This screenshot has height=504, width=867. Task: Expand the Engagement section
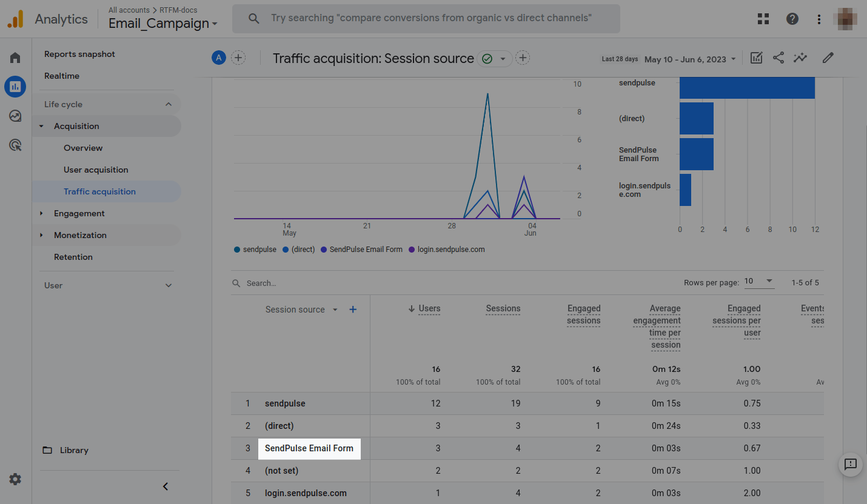[x=79, y=213]
